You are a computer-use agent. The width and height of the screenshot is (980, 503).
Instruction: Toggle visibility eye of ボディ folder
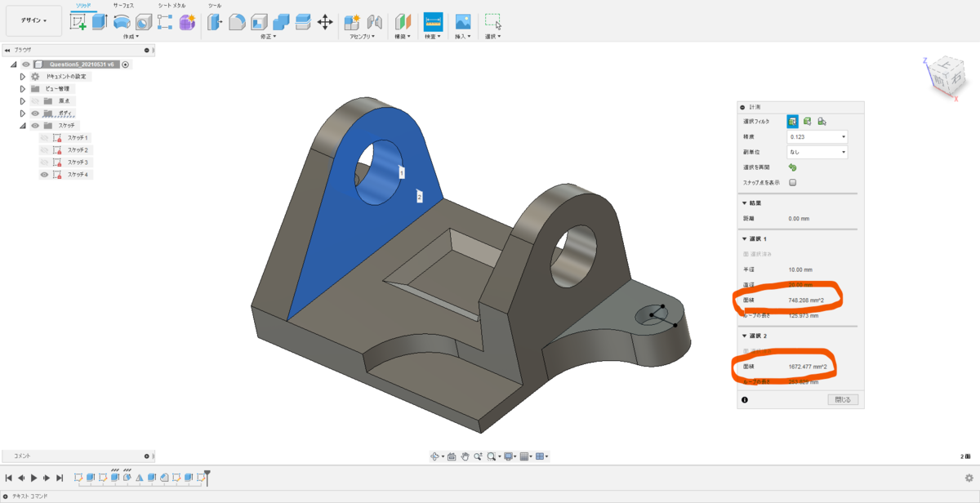point(35,114)
